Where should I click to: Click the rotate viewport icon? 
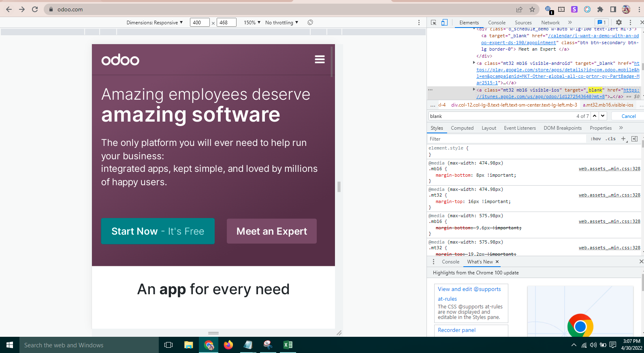click(310, 23)
